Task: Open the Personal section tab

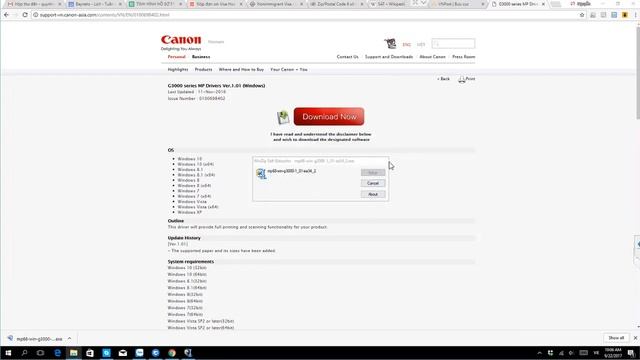Action: [x=176, y=57]
